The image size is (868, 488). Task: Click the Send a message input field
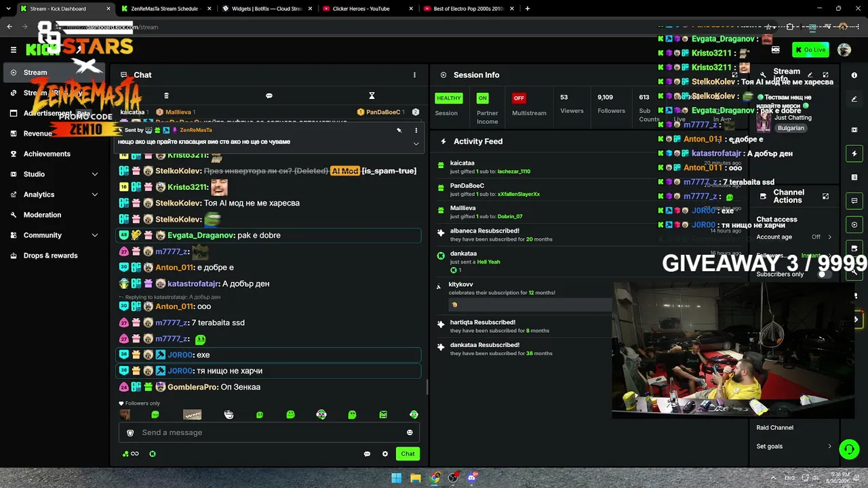269,432
